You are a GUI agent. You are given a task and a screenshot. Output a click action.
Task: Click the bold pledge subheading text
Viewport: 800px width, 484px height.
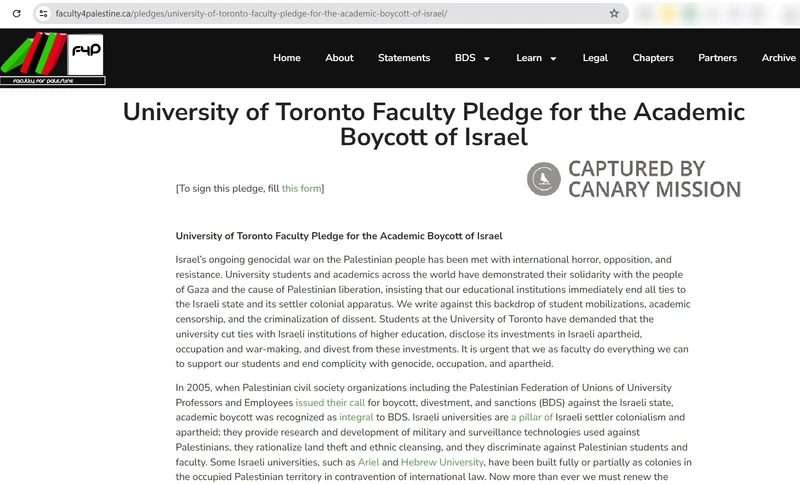coord(339,236)
